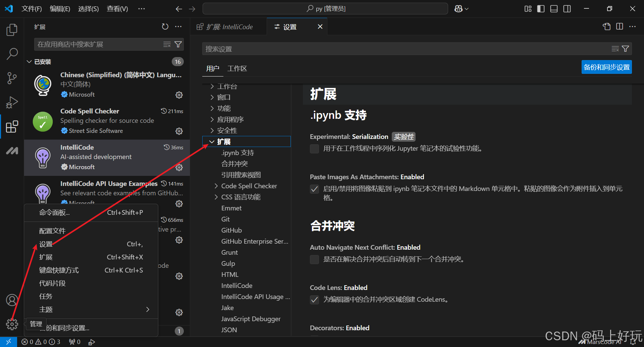Open 命令面板 from the context menu
The height and width of the screenshot is (347, 644).
point(54,212)
